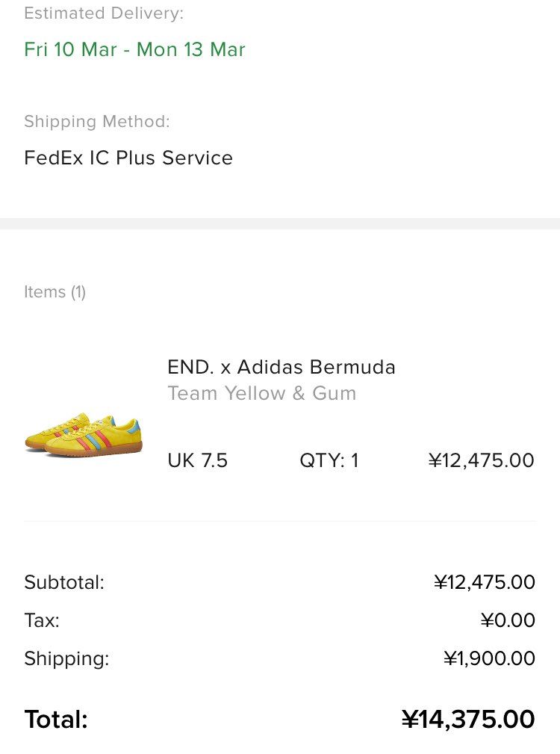Tap the item price ¥12,475.00 beside QTY
Screen dimensions: 560x754
[x=481, y=460]
